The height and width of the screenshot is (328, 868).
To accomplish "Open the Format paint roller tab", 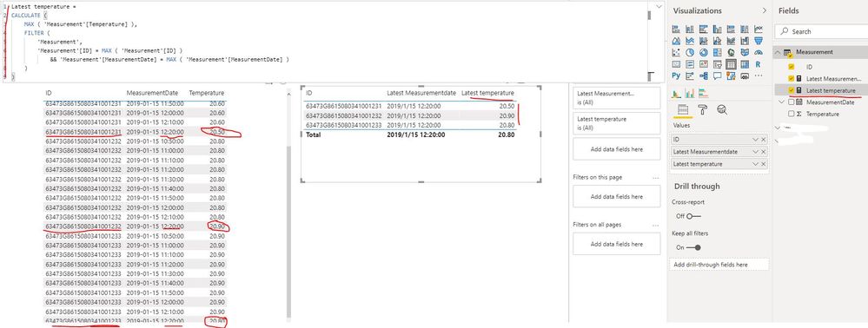I will tap(703, 109).
